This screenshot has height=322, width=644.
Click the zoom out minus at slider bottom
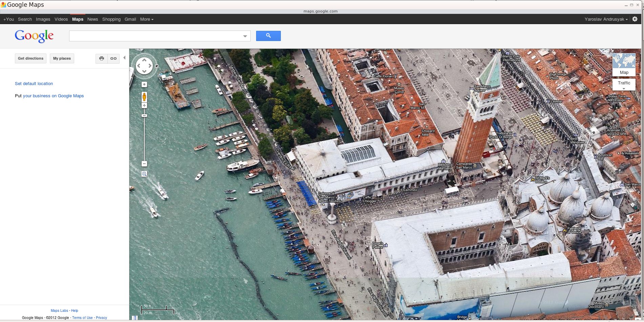point(144,164)
